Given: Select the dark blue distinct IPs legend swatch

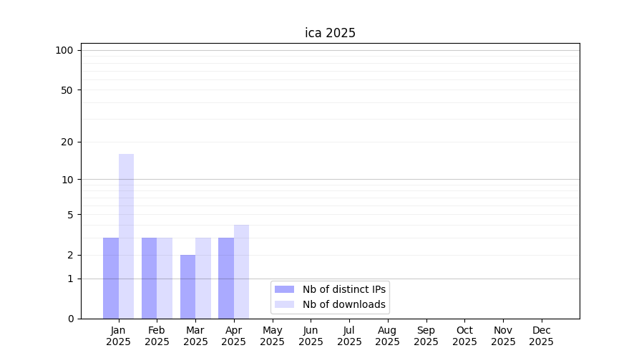Looking at the screenshot, I should [284, 289].
